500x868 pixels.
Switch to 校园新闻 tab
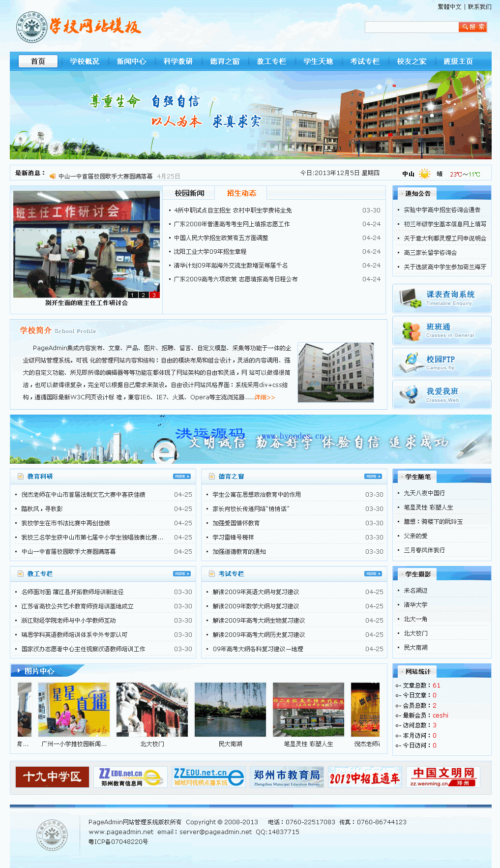click(x=190, y=193)
